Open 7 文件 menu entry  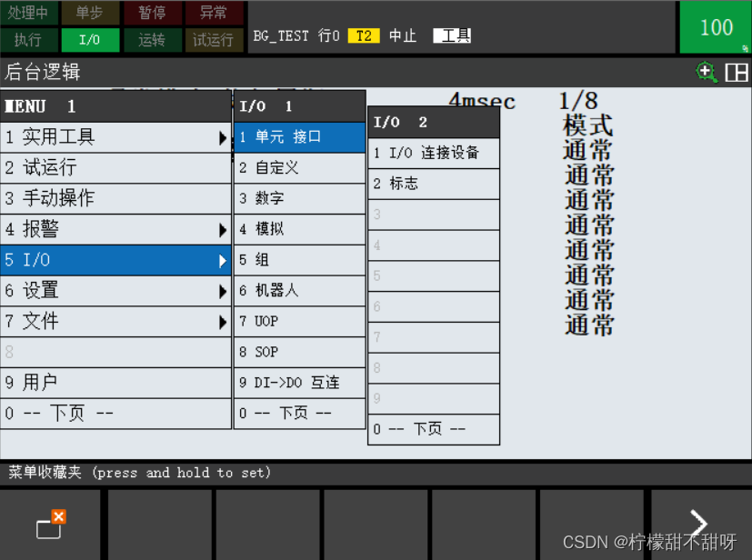pos(115,322)
